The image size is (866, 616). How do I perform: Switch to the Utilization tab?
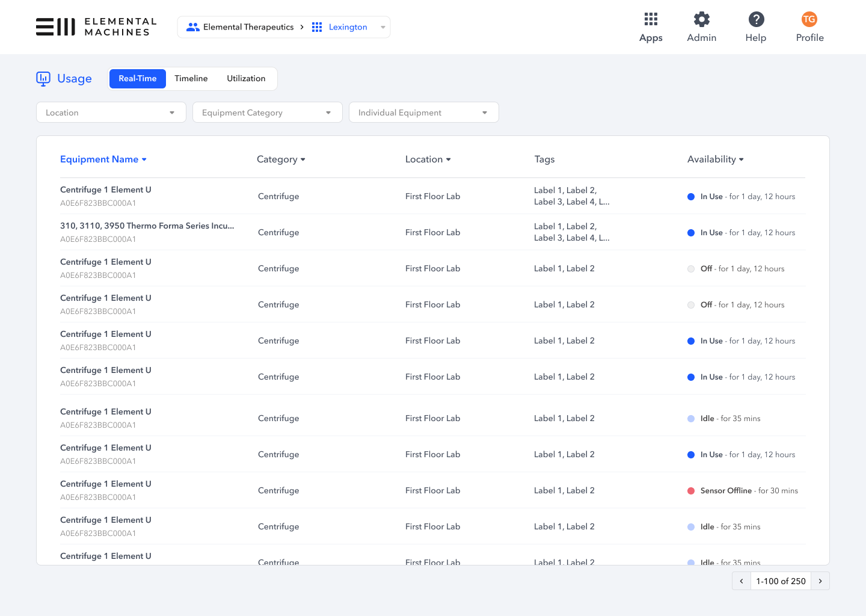tap(246, 79)
